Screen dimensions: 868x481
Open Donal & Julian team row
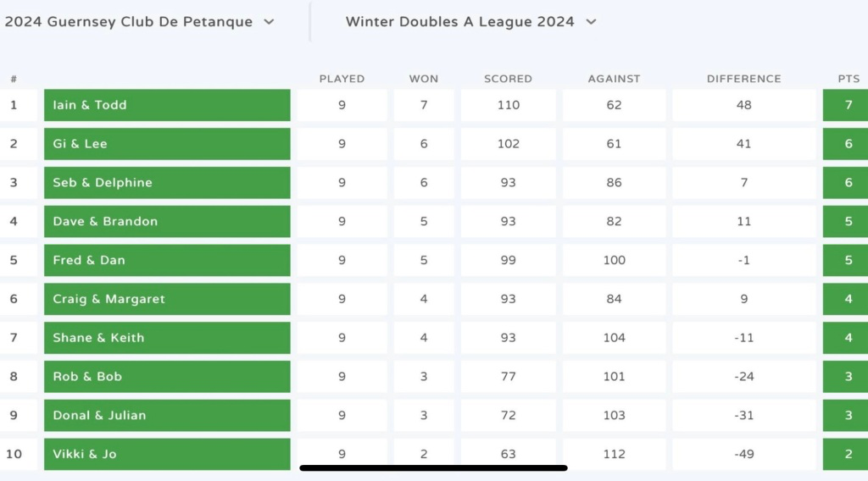point(167,416)
